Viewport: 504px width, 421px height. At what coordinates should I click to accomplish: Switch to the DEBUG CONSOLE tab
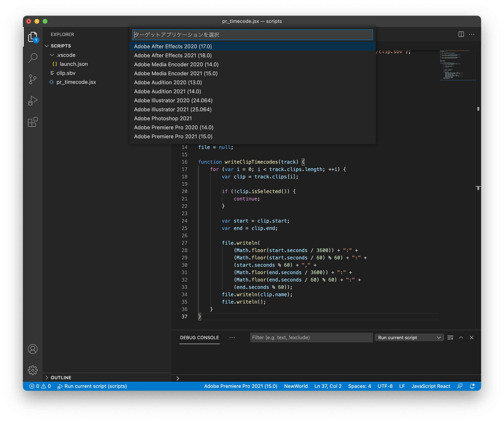[x=199, y=338]
